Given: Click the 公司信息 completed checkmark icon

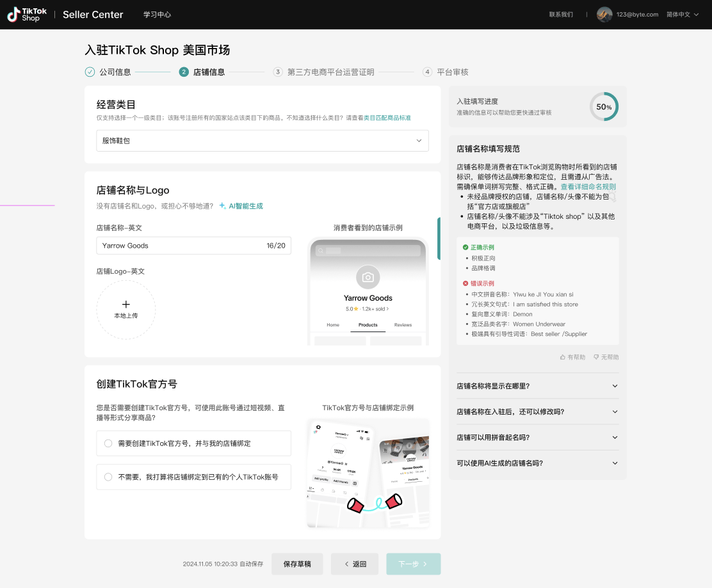Looking at the screenshot, I should pos(90,72).
